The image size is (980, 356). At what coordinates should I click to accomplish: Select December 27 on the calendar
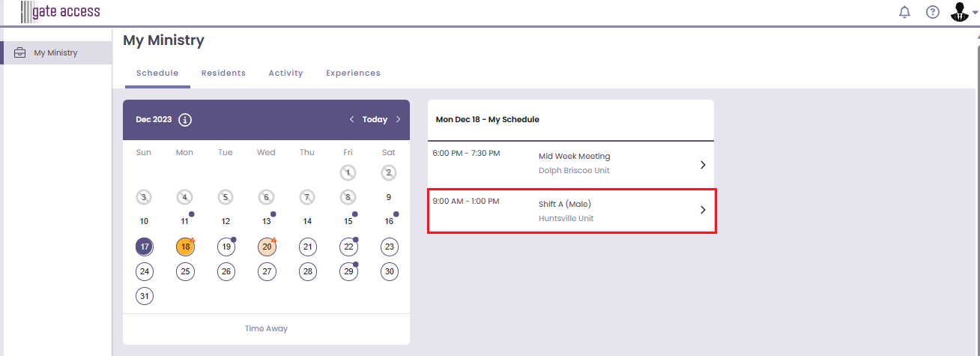(x=267, y=271)
